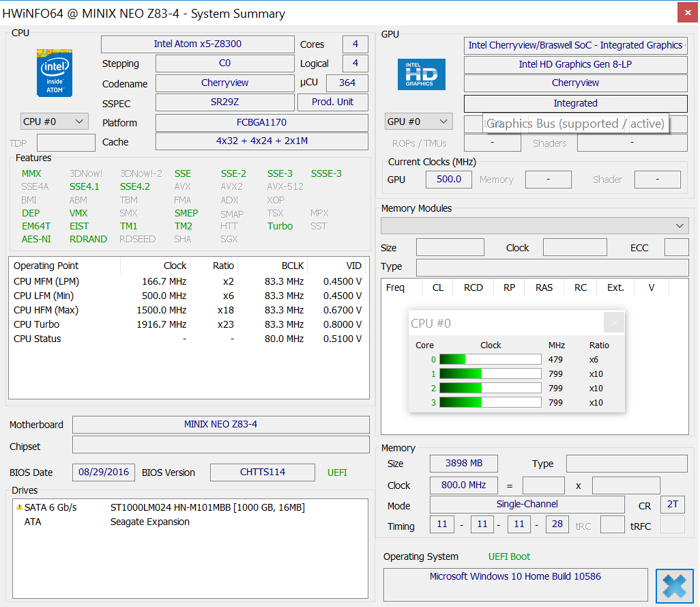The height and width of the screenshot is (607, 700).
Task: Click the warning icon beside SATA 6 Gb/s
Action: tap(19, 507)
